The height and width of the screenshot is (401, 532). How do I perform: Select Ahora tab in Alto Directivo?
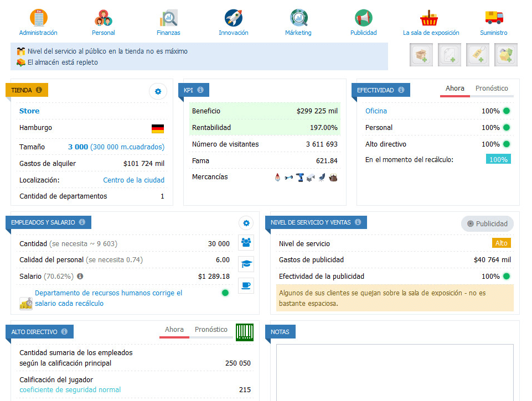tap(174, 330)
